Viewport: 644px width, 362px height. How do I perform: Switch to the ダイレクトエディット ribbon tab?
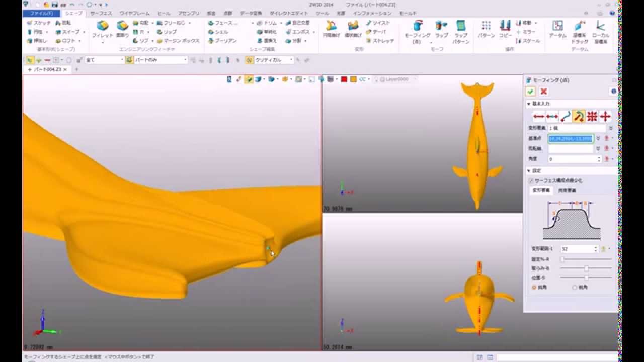[x=289, y=14]
